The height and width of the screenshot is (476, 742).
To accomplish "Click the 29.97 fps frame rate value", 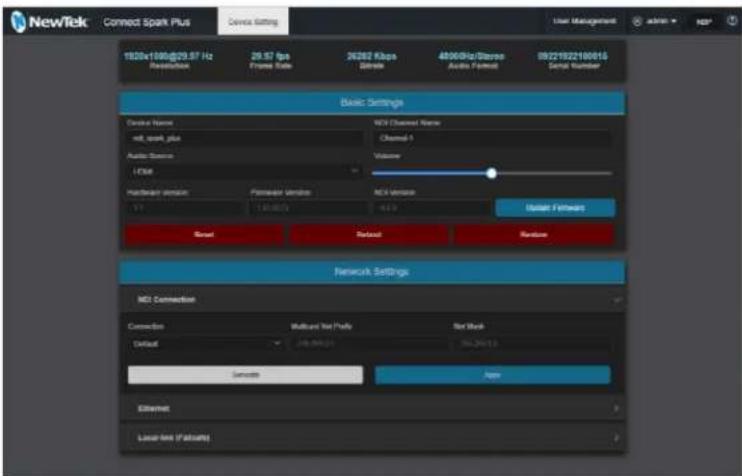I will (x=270, y=56).
